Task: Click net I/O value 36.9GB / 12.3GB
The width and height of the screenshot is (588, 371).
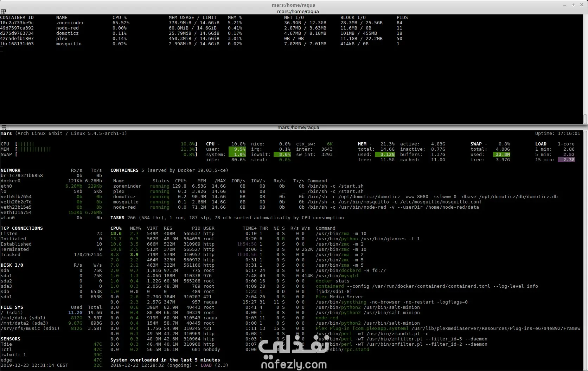Action: [305, 23]
